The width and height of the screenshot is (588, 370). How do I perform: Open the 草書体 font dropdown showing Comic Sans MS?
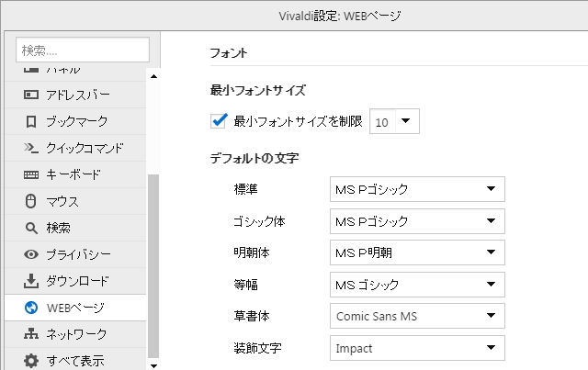tap(417, 316)
